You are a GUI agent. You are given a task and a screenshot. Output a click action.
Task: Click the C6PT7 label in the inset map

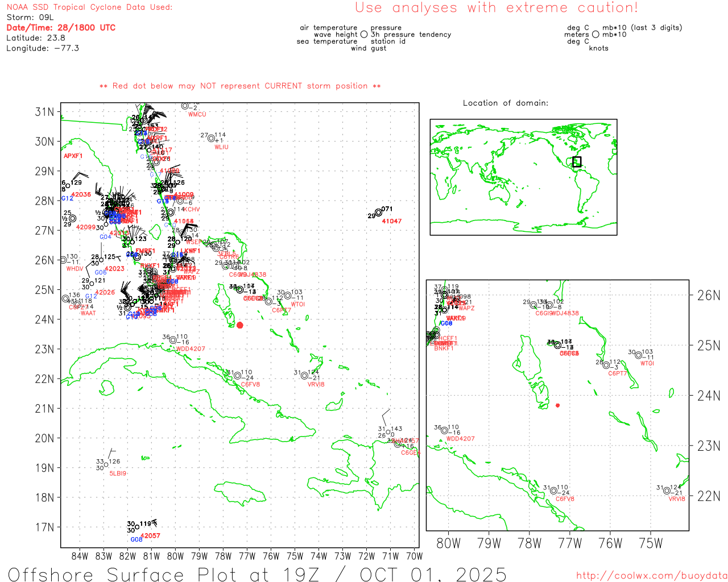click(x=618, y=373)
